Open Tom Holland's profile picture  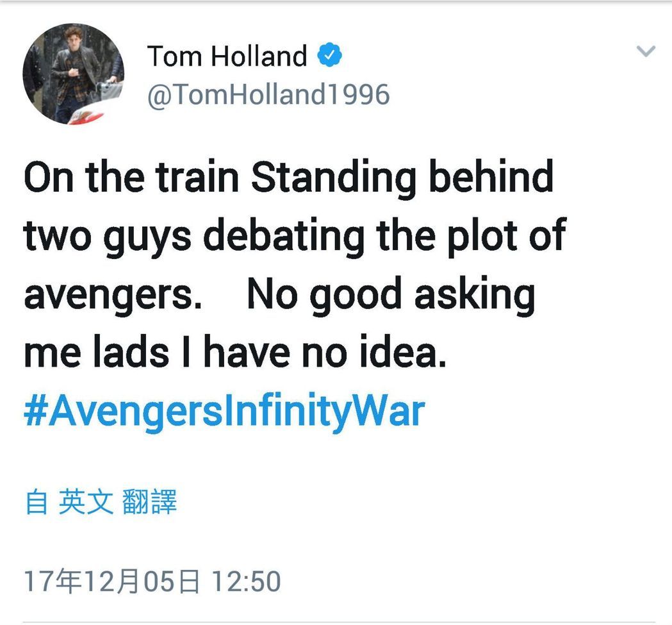73,74
